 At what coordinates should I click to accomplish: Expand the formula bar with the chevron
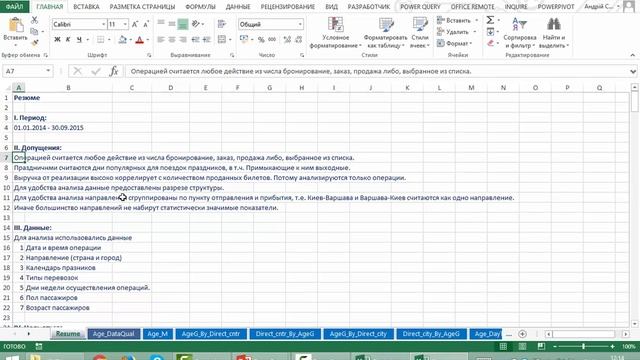[633, 71]
